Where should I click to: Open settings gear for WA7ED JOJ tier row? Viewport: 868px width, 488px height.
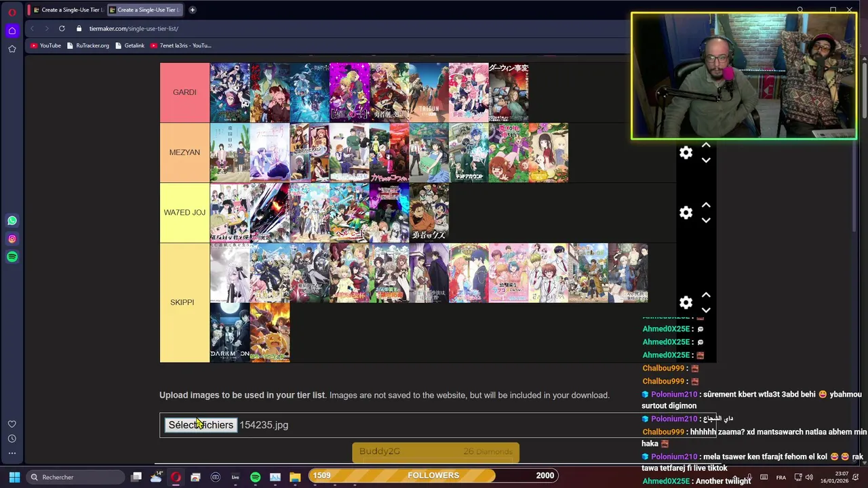click(x=686, y=213)
